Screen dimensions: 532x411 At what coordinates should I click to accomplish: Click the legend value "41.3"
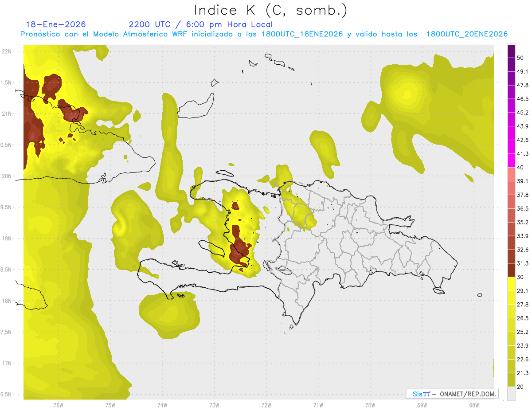[x=523, y=154]
